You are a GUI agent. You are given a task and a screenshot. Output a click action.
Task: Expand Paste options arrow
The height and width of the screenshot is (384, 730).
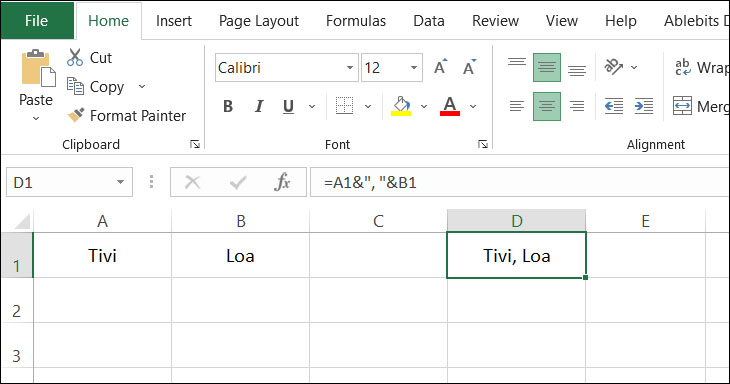(36, 119)
